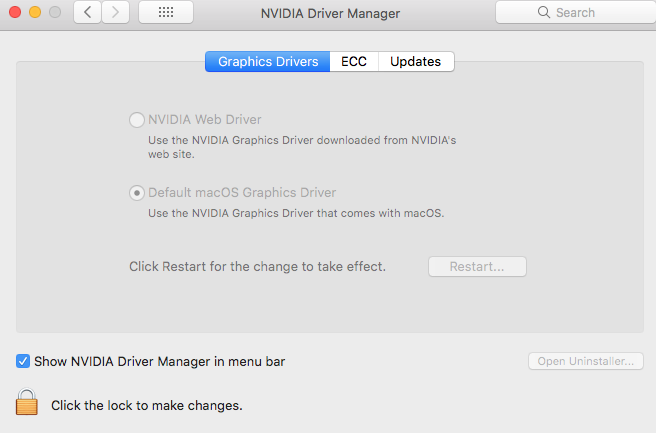Click the magnifying glass search icon
The image size is (656, 433).
544,13
